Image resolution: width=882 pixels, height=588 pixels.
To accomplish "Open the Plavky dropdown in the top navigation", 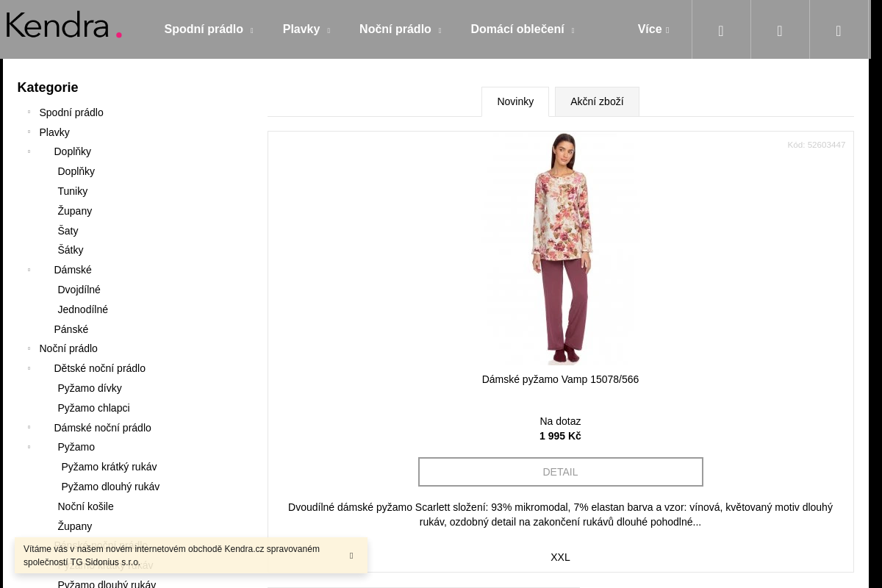I will (306, 29).
